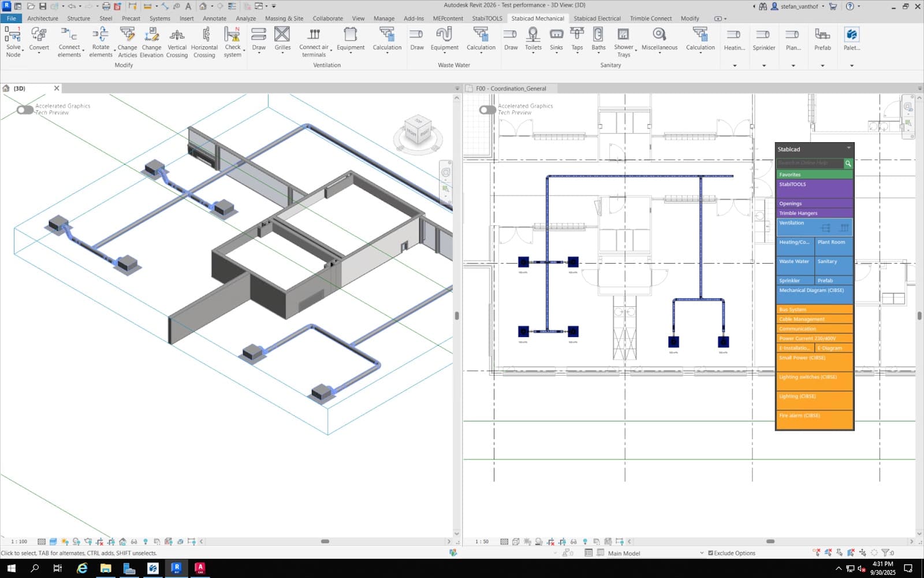
Task: Select the Baths sanitary tool
Action: (598, 35)
